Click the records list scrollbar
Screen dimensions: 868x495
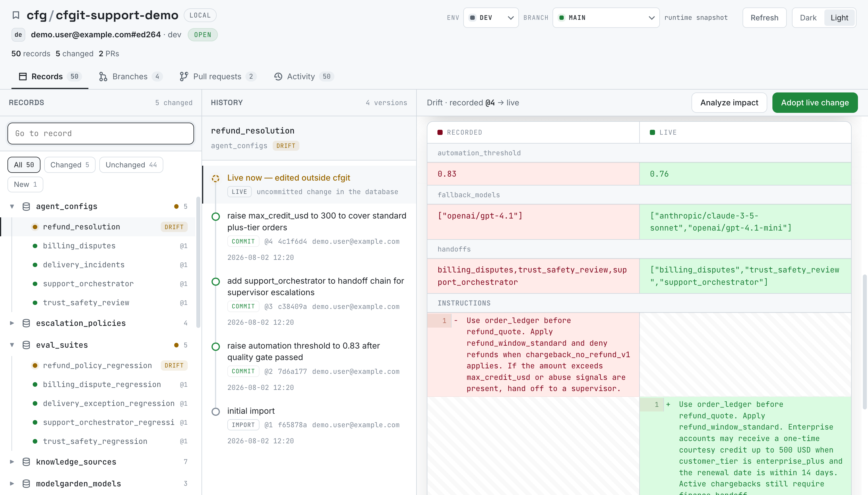coord(198,262)
